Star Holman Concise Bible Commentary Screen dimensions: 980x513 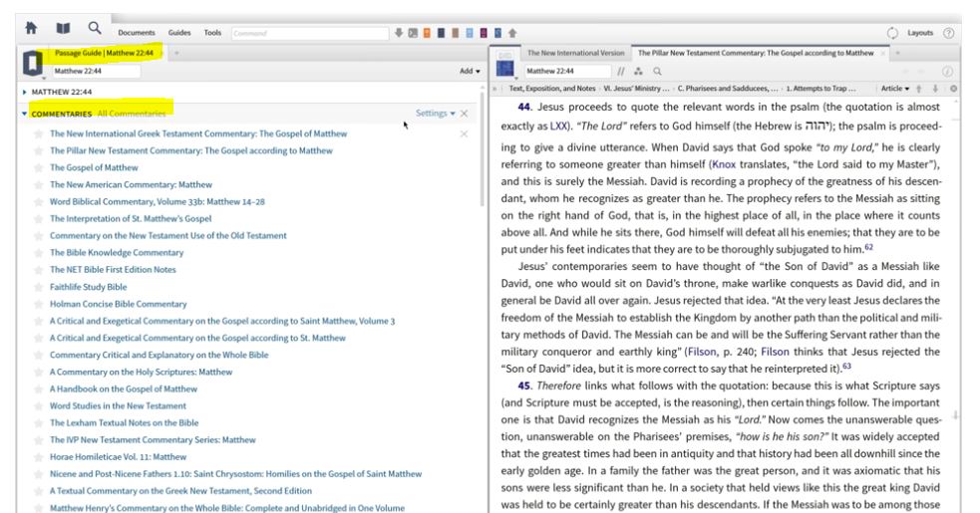tap(39, 304)
